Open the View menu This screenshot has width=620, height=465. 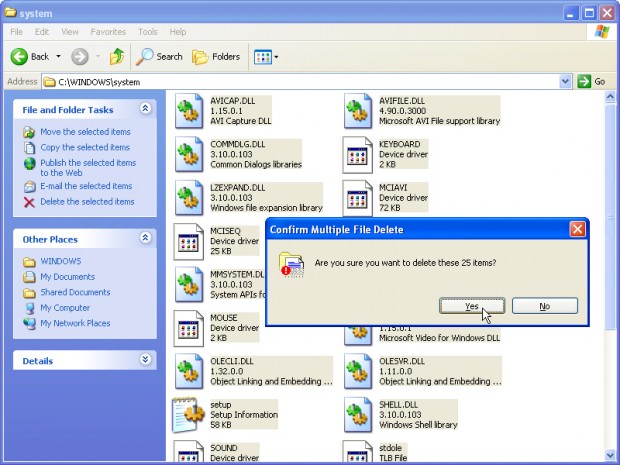(70, 32)
